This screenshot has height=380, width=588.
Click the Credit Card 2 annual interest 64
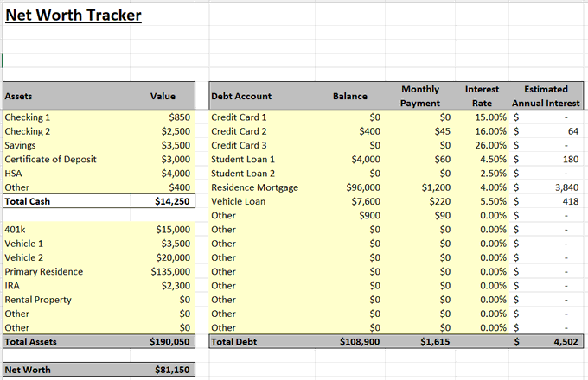(x=573, y=131)
